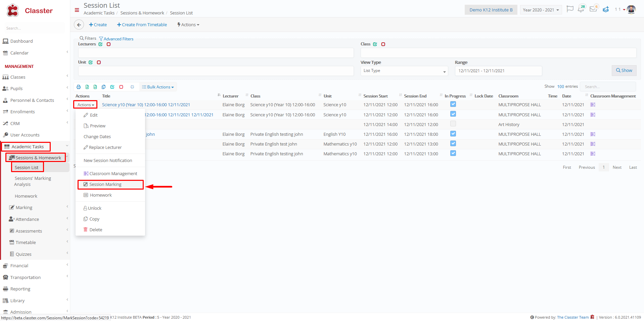This screenshot has width=644, height=321.
Task: Open the Year 2020 - 2021 dropdown
Action: click(x=541, y=10)
